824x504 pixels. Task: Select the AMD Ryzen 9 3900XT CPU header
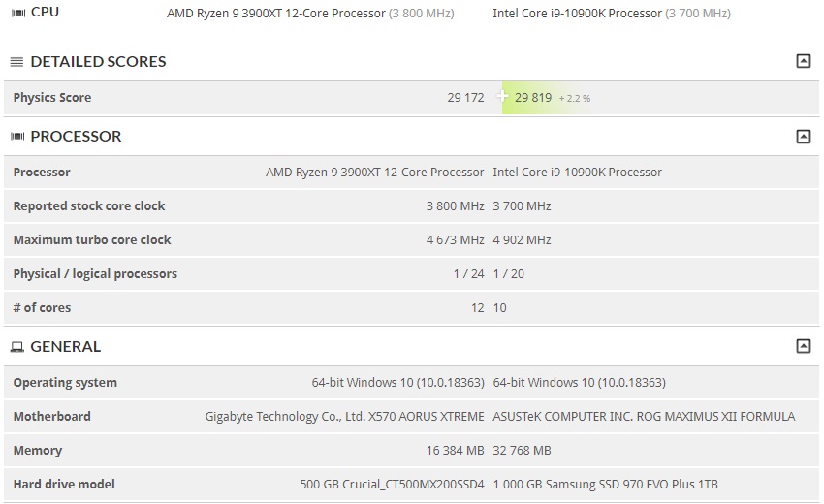[x=310, y=14]
